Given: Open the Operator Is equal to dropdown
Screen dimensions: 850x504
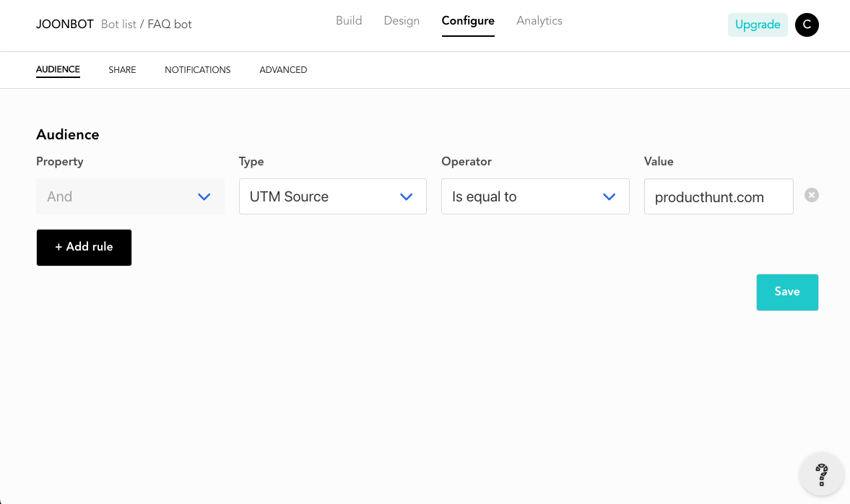Looking at the screenshot, I should 535,196.
